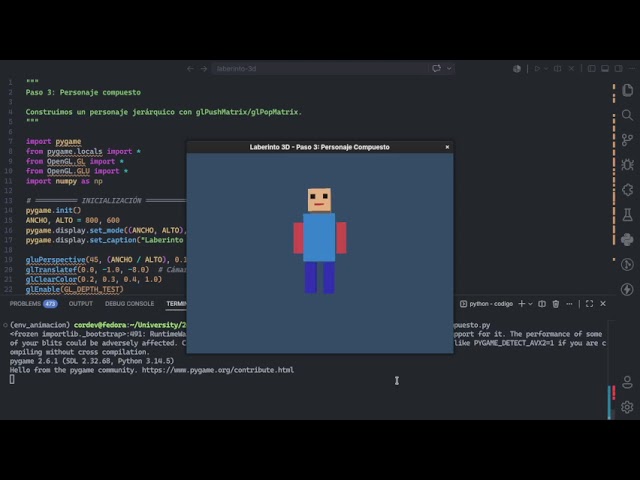Open the Git graph circular icon
This screenshot has width=640, height=480.
(627, 264)
